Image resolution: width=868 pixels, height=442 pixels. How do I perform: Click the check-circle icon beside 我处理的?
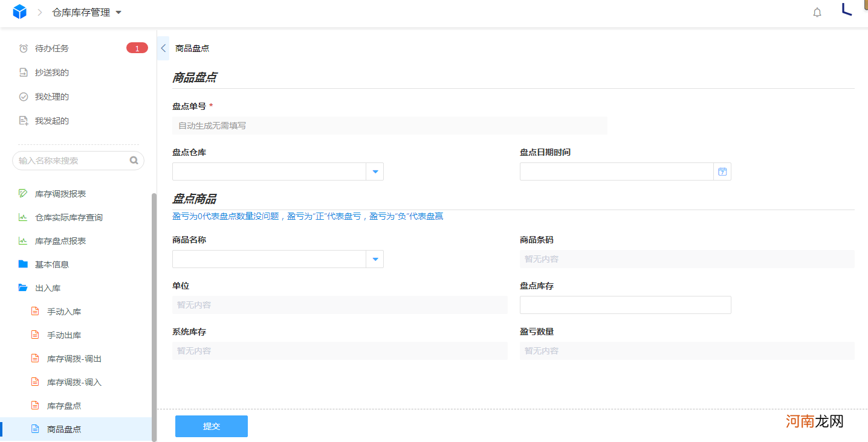tap(24, 97)
